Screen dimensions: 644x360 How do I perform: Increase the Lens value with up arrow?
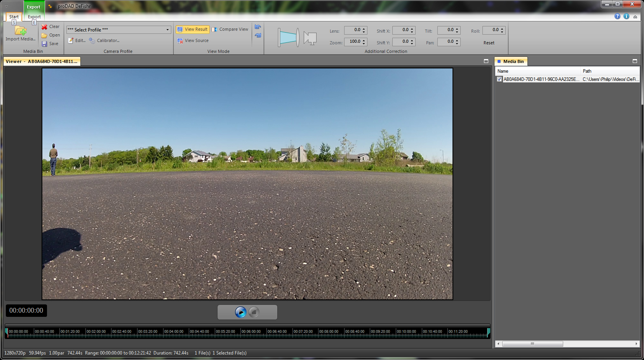tap(364, 28)
